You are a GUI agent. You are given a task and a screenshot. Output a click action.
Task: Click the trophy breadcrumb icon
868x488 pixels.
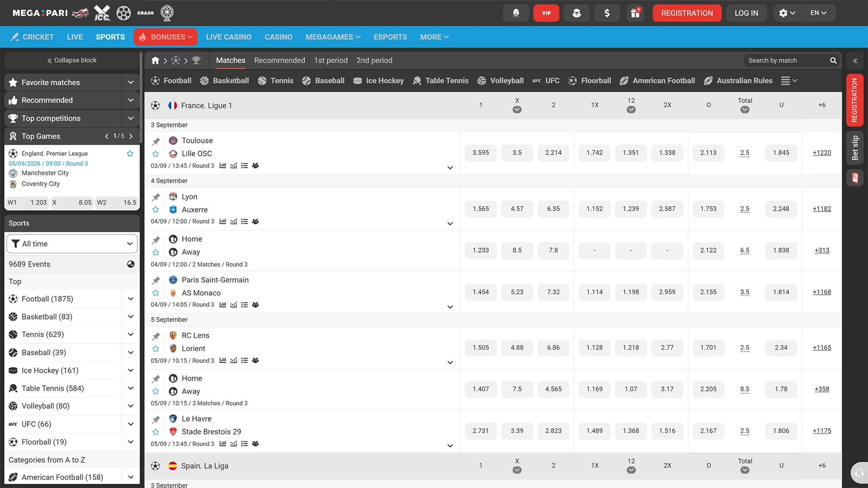pyautogui.click(x=196, y=60)
